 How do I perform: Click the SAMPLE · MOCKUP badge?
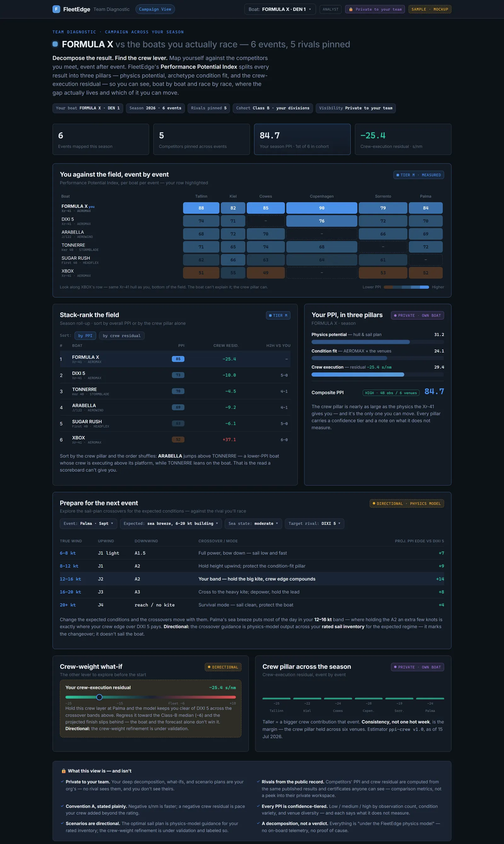point(430,9)
